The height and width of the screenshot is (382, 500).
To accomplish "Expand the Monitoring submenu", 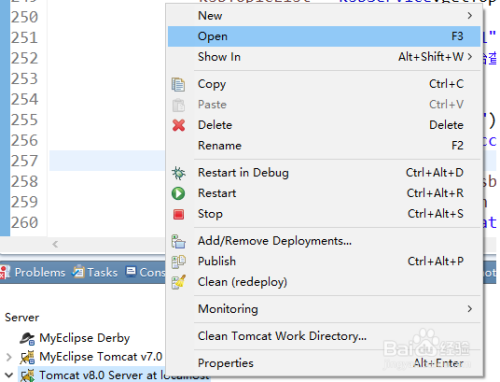I will point(324,309).
